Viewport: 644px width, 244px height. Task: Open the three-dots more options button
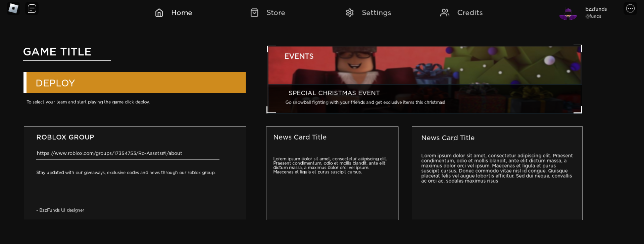630,8
